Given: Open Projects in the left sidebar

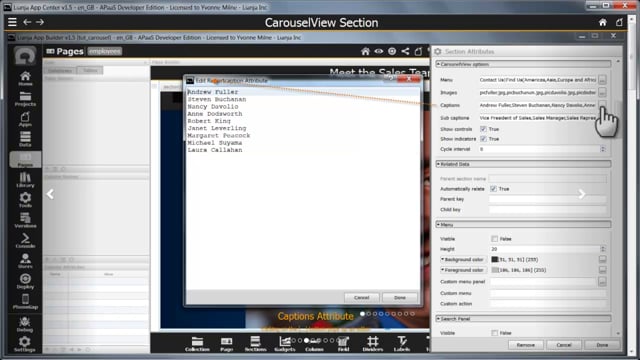Looking at the screenshot, I should [x=25, y=98].
